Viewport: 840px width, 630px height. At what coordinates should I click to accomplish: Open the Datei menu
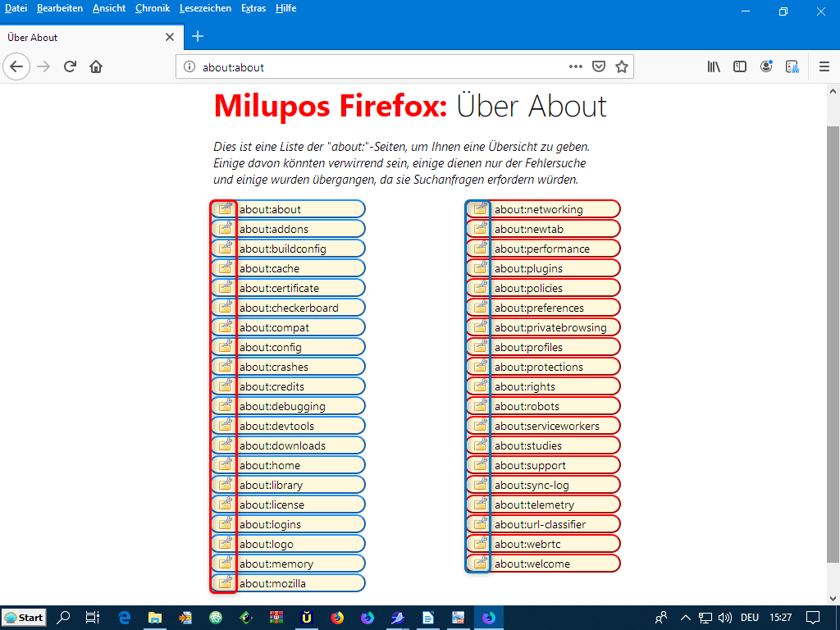coord(16,8)
